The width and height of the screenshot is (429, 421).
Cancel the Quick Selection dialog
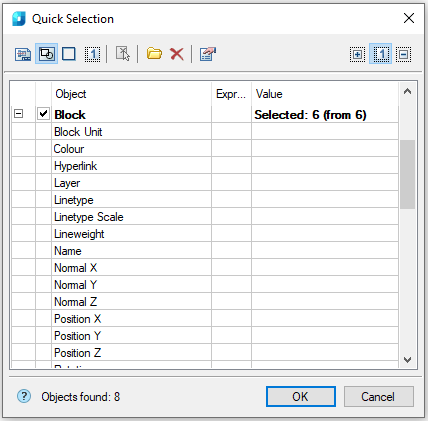379,396
